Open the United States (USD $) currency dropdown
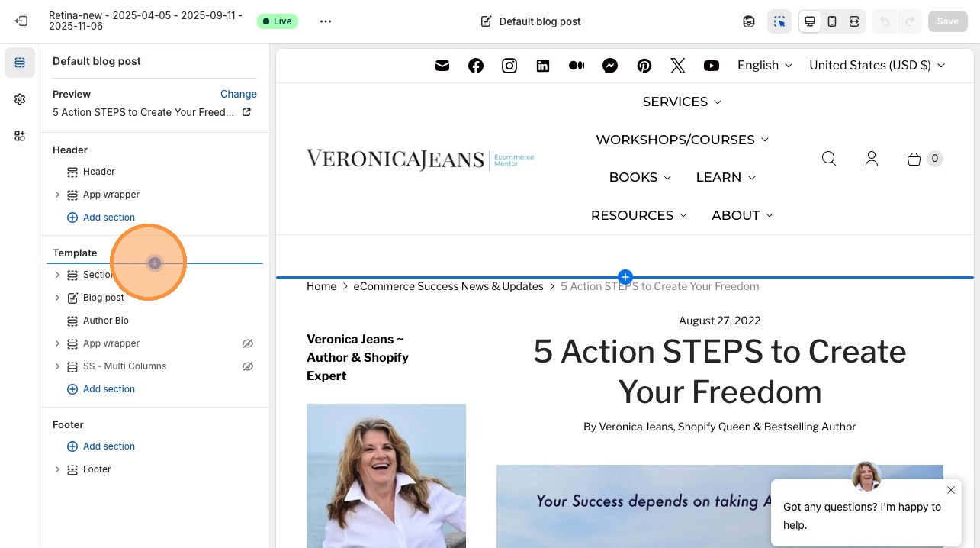 [877, 66]
